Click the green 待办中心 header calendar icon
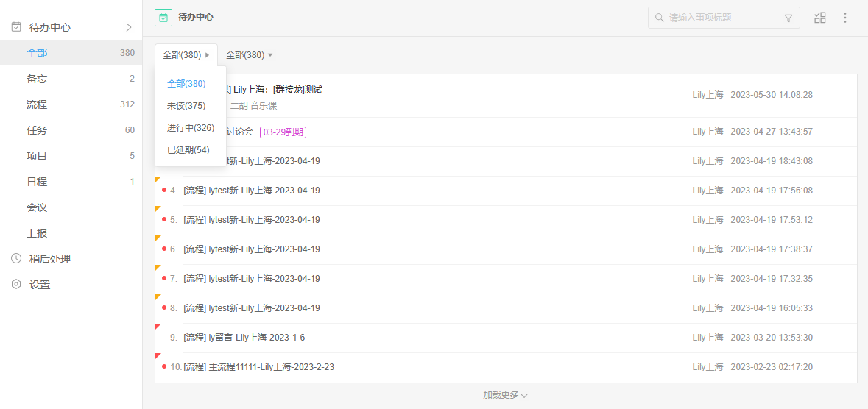 point(163,17)
